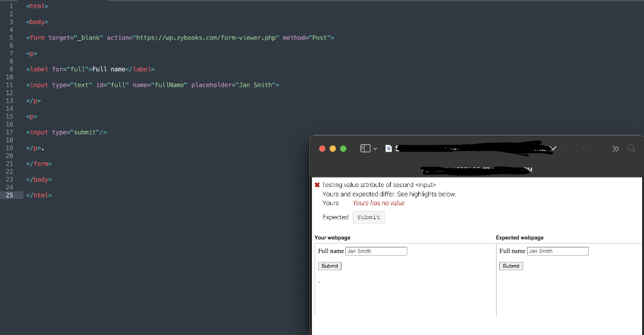
Task: Click the label 'Full name' on line 9
Action: [x=109, y=69]
